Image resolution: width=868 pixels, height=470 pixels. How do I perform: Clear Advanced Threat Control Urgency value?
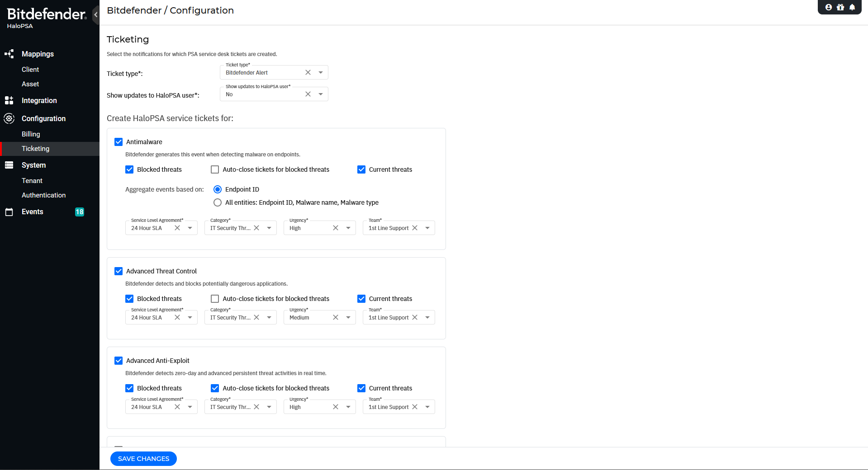click(336, 317)
